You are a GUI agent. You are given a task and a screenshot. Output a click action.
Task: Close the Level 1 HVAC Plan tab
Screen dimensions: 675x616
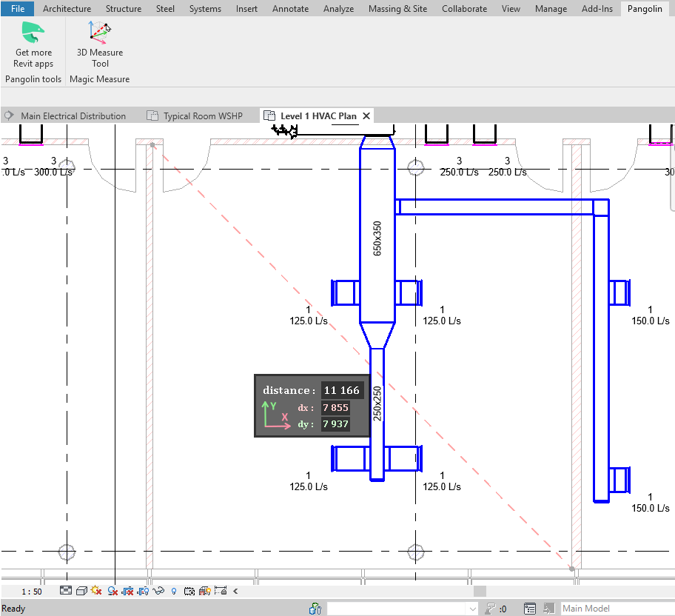pyautogui.click(x=366, y=116)
